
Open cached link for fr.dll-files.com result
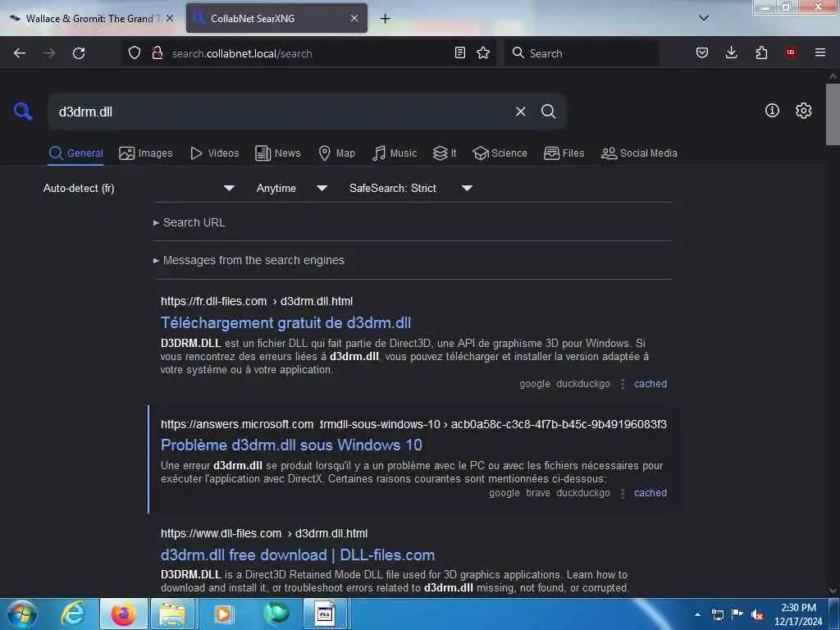[x=651, y=384]
